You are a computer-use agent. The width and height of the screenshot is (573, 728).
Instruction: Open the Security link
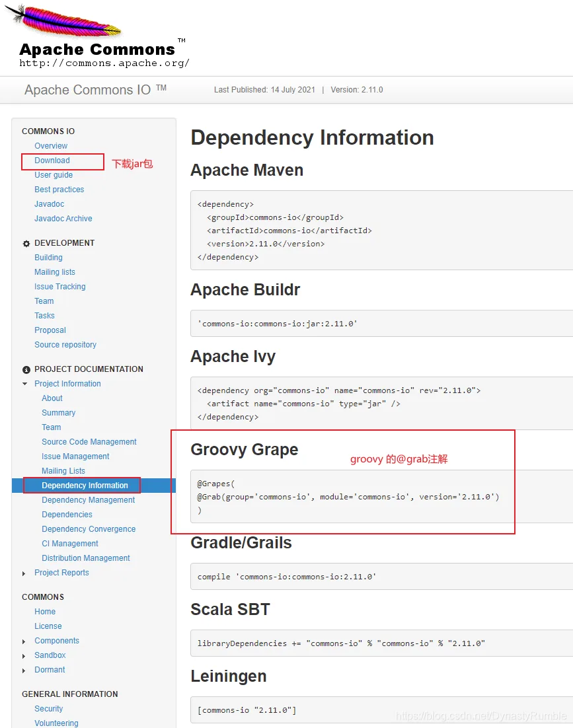[x=48, y=708]
